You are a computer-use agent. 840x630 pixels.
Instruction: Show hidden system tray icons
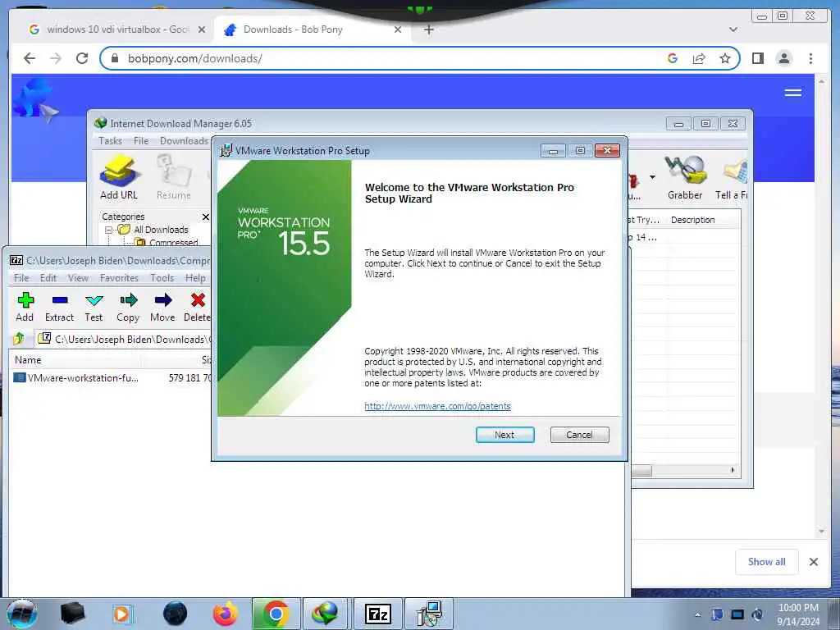coord(697,614)
